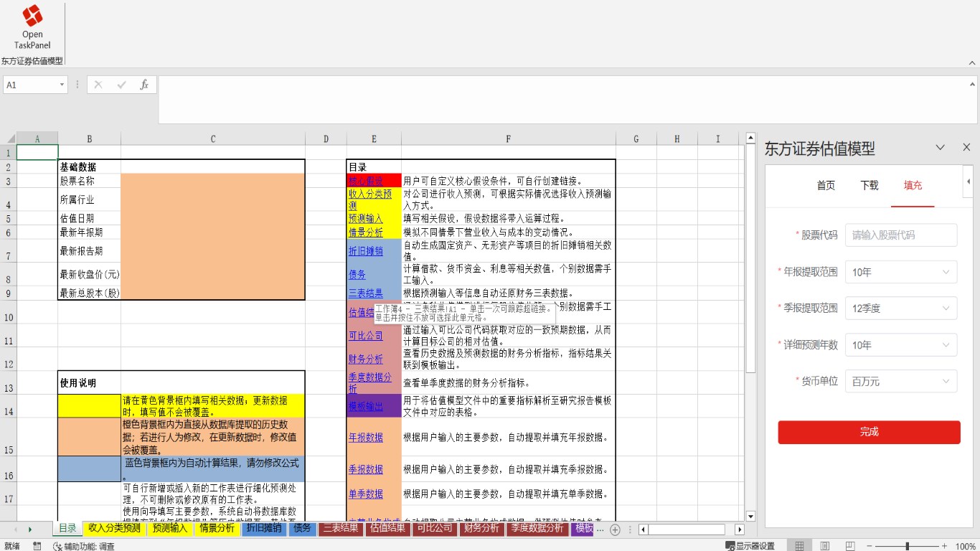Viewport: 980px width, 551px height.
Task: Follow the 可比公司 hyperlink in directory
Action: coord(365,335)
